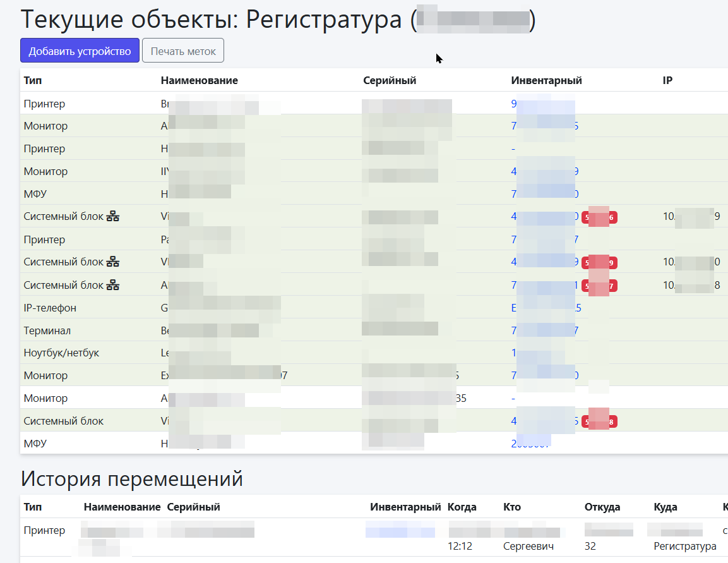Open inventory link in first Принтер row starting with 9
728x563 pixels.
[x=543, y=104]
